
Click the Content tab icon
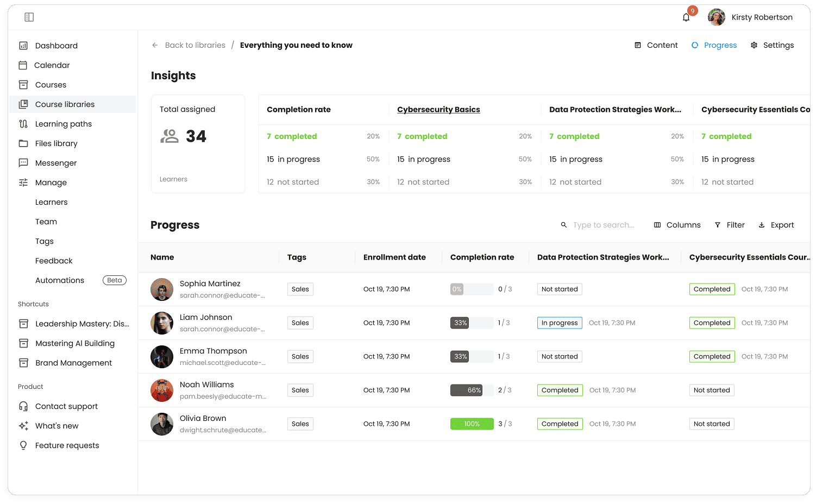point(638,45)
